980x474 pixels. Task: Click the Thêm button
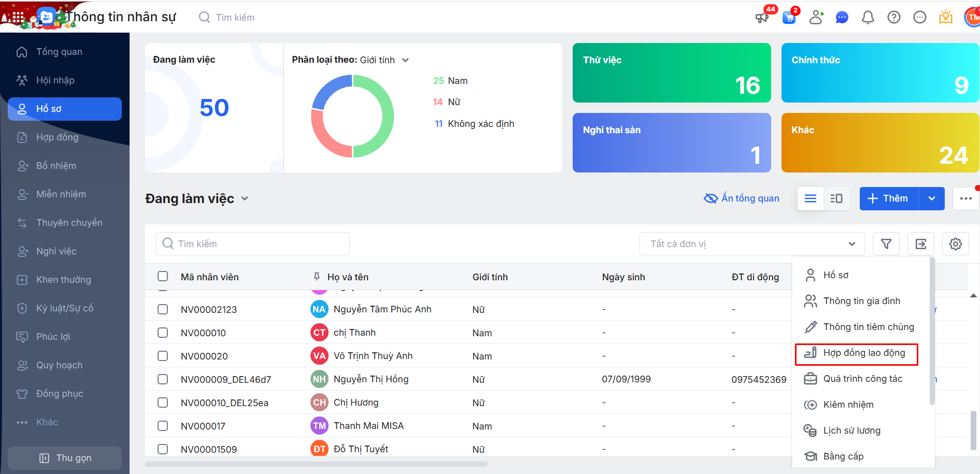click(x=888, y=198)
